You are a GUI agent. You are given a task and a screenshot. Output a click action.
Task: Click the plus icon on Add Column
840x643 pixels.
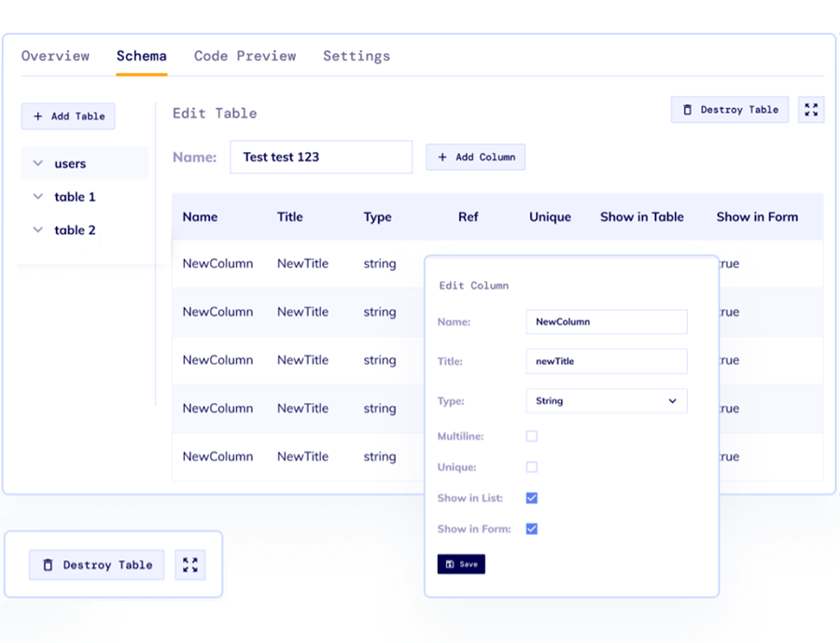(x=442, y=157)
